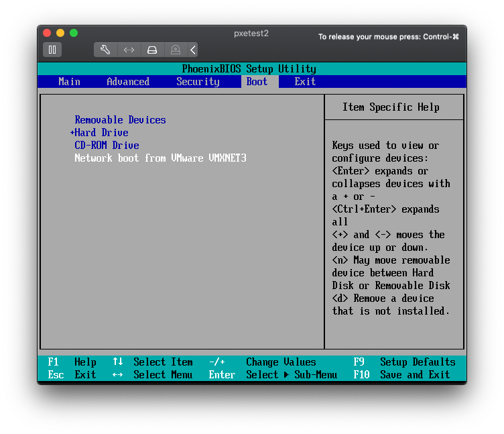Viewport: 504px width, 434px height.
Task: Switch to the Main BIOS tab
Action: [69, 82]
